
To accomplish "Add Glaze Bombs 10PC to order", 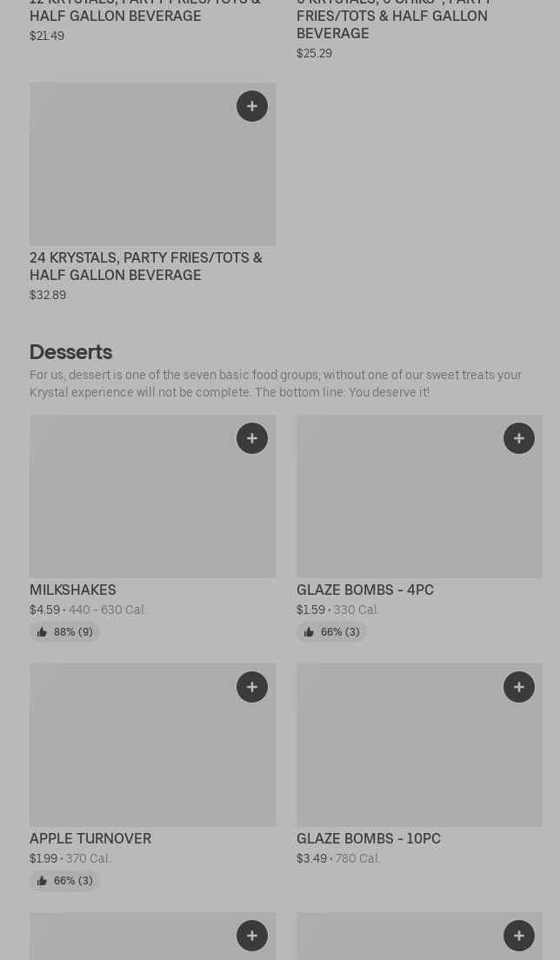I will (519, 687).
